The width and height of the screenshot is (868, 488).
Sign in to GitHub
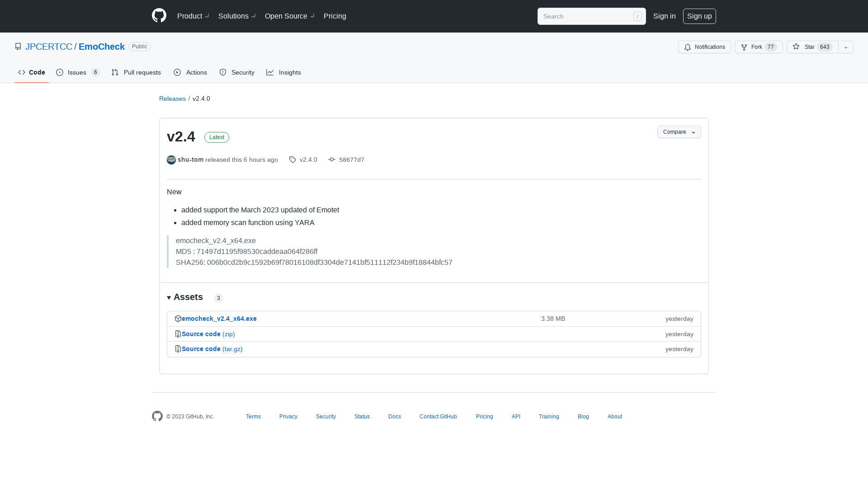tap(664, 16)
